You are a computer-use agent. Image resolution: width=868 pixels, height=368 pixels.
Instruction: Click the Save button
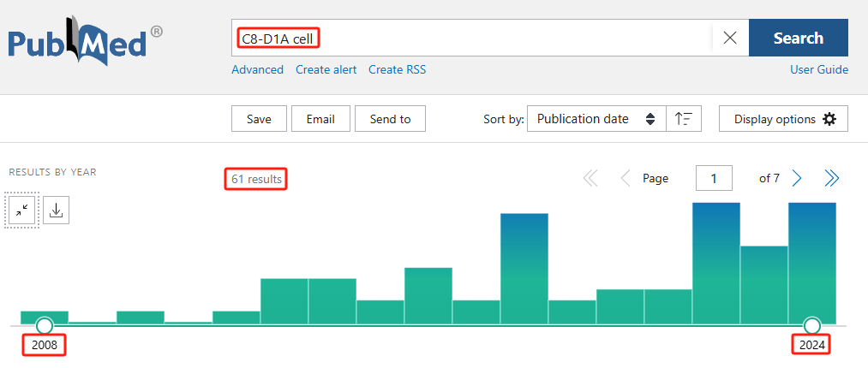point(259,119)
